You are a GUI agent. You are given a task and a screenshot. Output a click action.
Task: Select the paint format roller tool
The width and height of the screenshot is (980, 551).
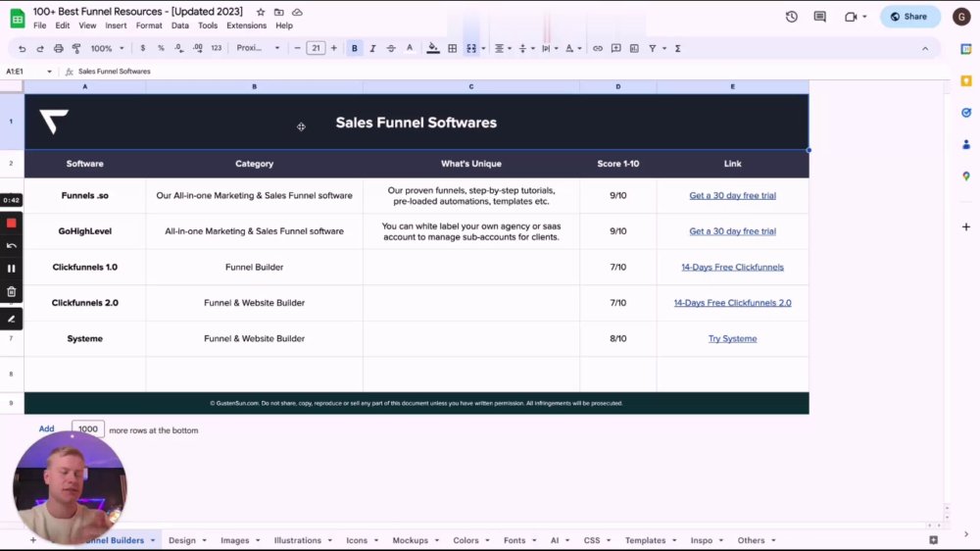coord(76,48)
